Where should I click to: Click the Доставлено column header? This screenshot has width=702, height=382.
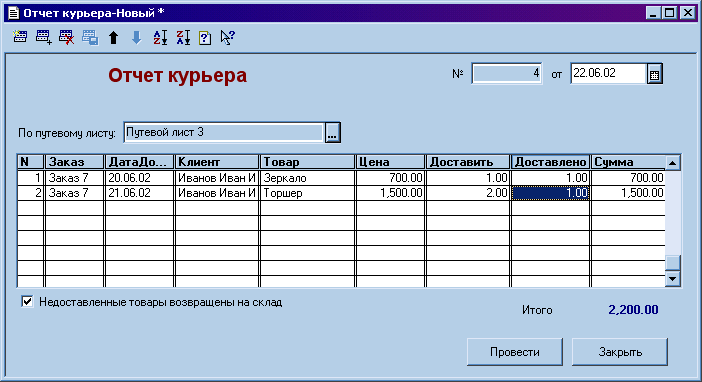[551, 162]
